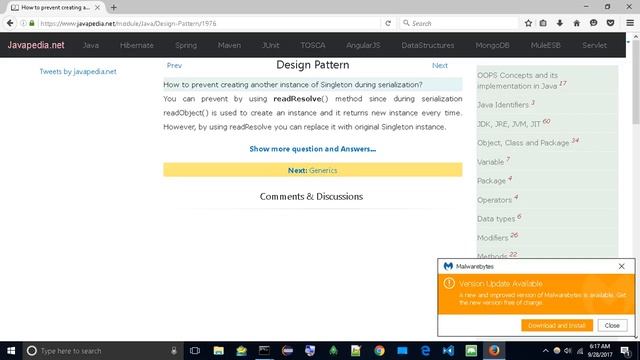640x360 pixels.
Task: Open a new browser tab
Action: click(113, 7)
